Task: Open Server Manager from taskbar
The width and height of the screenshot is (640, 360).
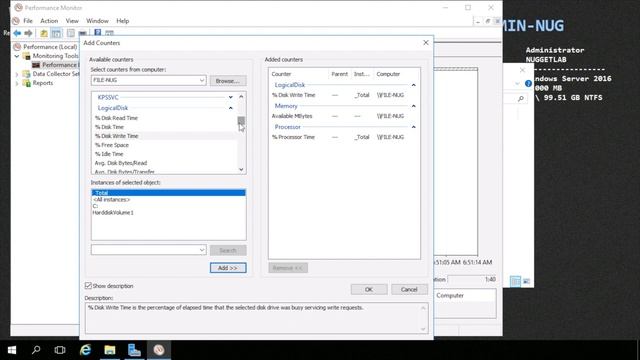Action: coord(134,350)
